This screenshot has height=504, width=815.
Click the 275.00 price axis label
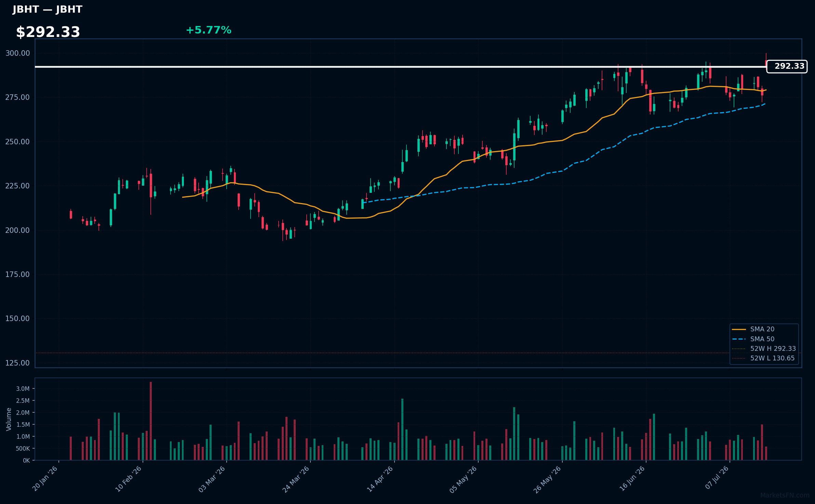tap(17, 97)
